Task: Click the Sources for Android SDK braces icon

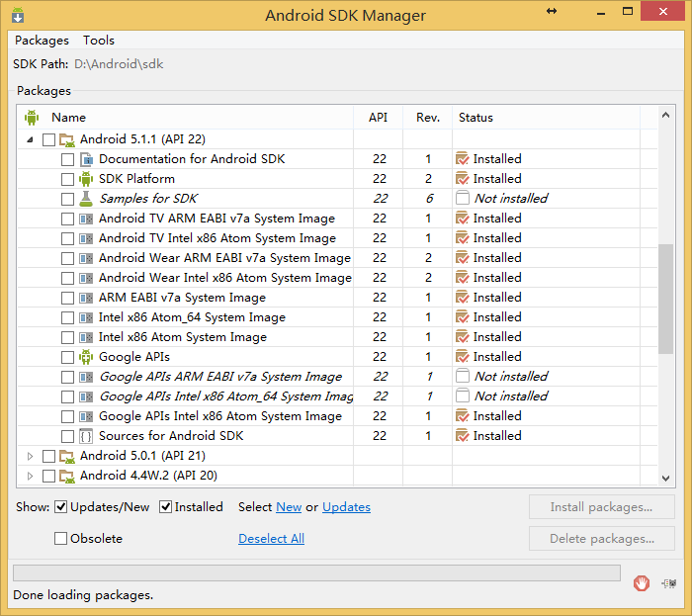Action: [86, 436]
